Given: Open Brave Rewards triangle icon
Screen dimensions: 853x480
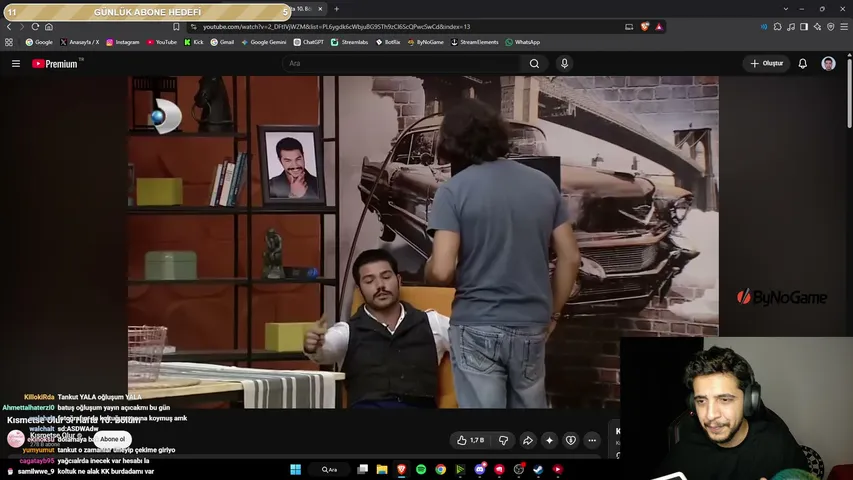Looking at the screenshot, I should (659, 27).
